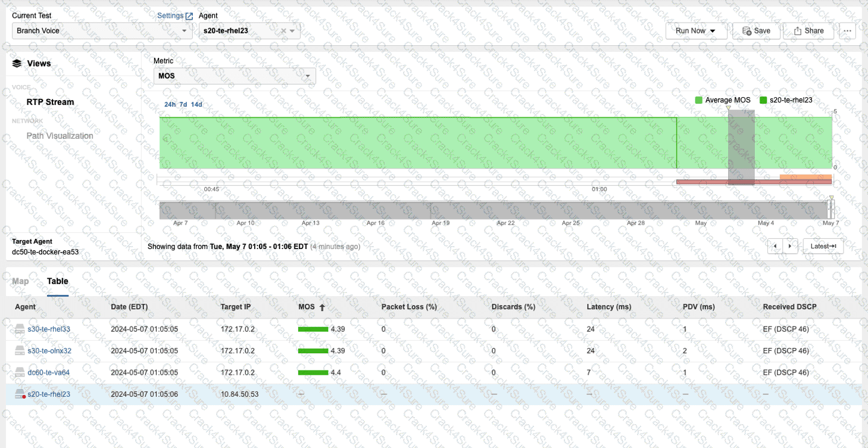Go to next time interval arrow
The image size is (868, 448).
790,246
